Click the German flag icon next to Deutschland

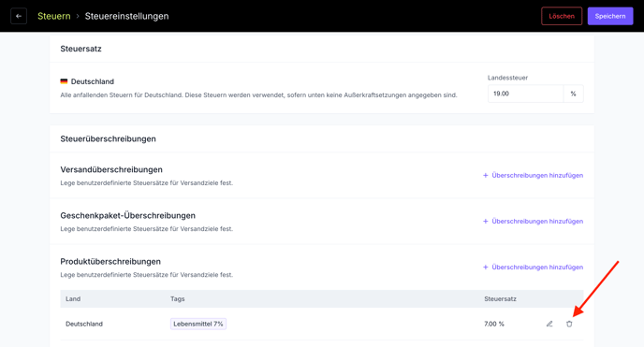pos(64,81)
